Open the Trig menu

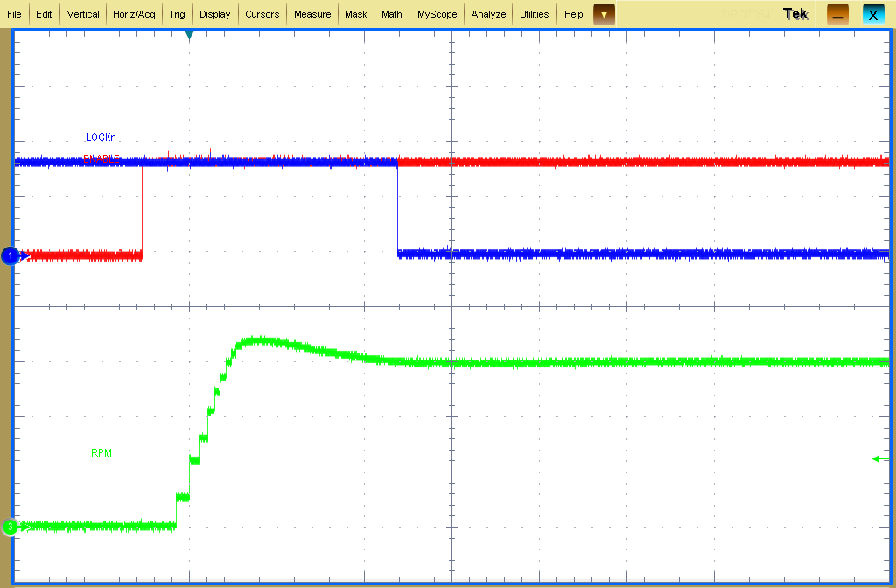click(177, 13)
